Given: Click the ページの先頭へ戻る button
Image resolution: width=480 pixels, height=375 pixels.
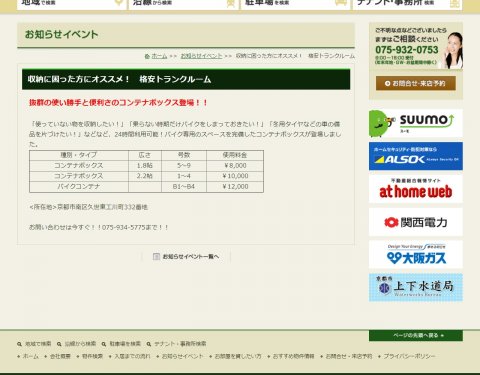Looking at the screenshot, I should [x=416, y=335].
